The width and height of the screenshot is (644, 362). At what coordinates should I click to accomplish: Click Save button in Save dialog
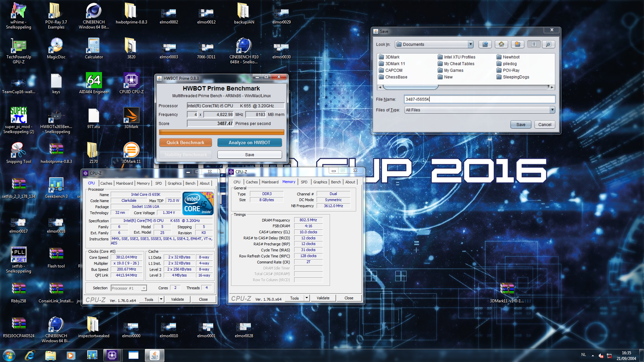click(x=521, y=124)
